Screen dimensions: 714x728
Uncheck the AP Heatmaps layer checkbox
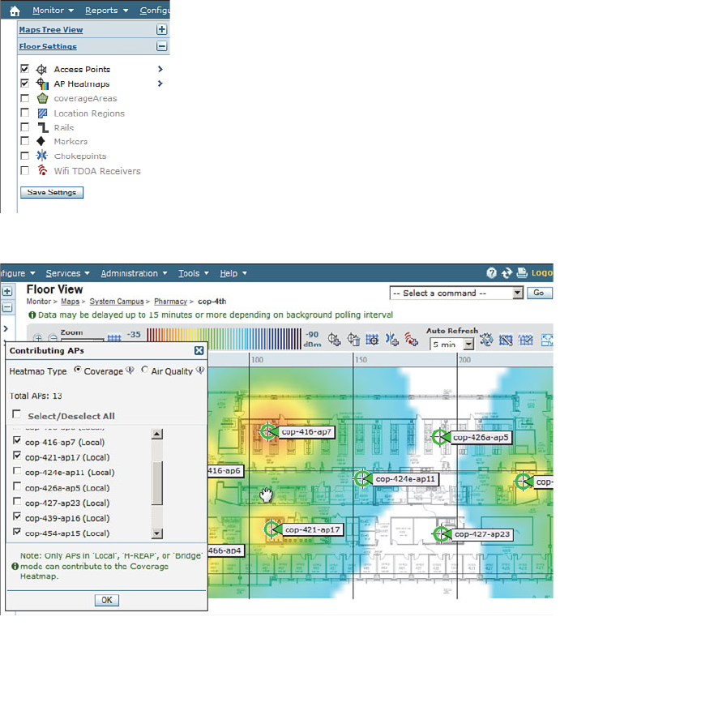pyautogui.click(x=25, y=84)
